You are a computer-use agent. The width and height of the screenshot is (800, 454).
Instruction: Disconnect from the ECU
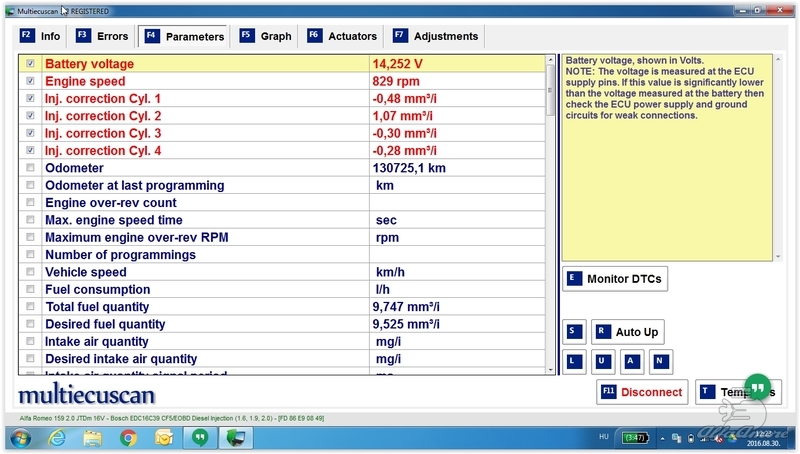[x=642, y=392]
